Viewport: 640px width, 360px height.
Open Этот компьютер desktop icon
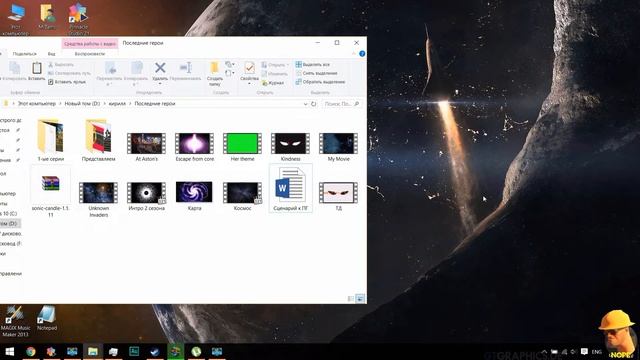pos(16,18)
